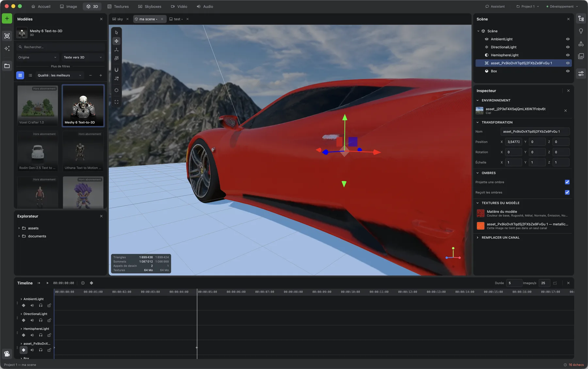Open the sliders settings icon in right sidebar
The width and height of the screenshot is (588, 369).
coord(581,74)
